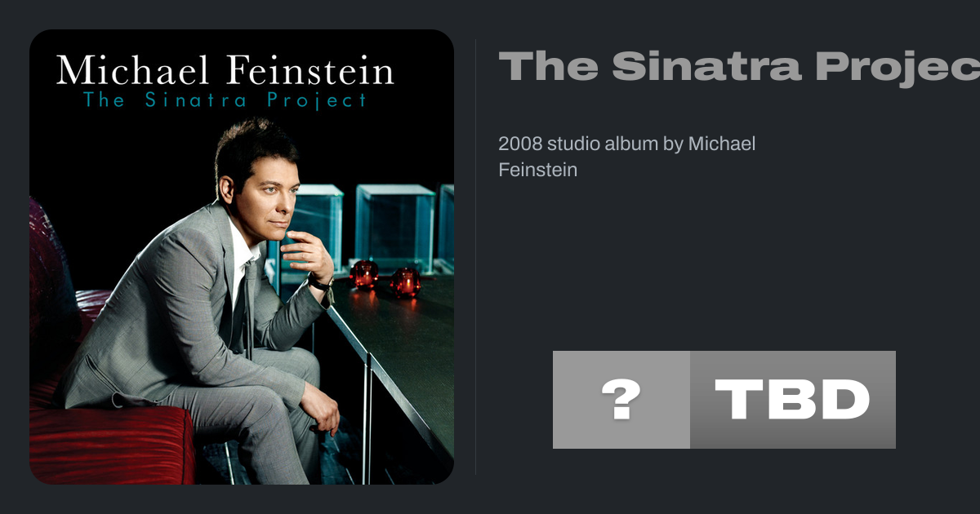This screenshot has height=514, width=980.
Task: Open the Sinatra Project album cover
Action: [x=242, y=257]
